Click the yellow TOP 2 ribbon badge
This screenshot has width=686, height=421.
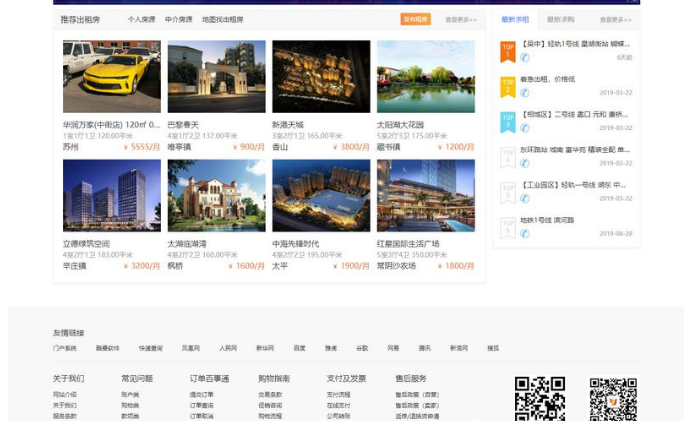pos(507,86)
